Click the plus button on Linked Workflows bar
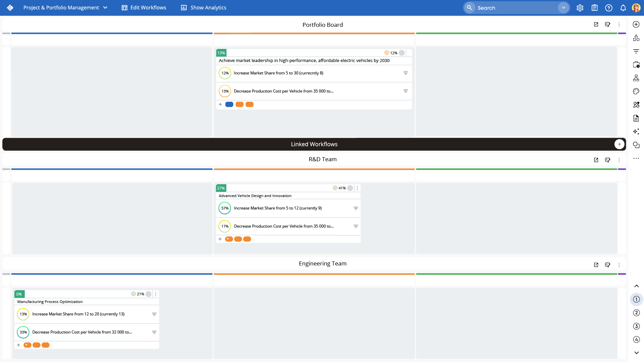The height and width of the screenshot is (362, 644). click(619, 144)
